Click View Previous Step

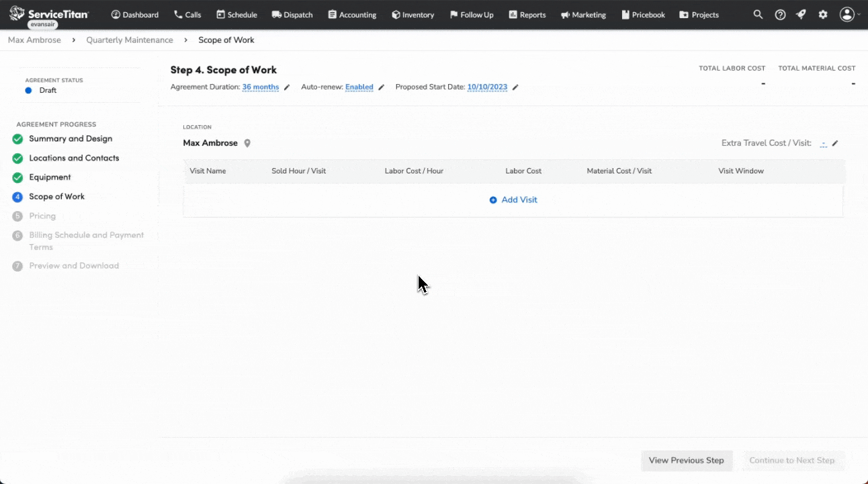pos(686,460)
